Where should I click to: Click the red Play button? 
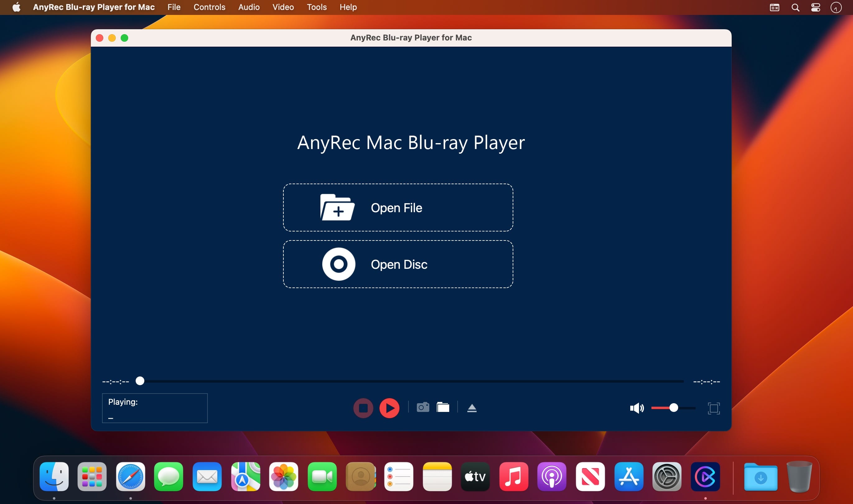pyautogui.click(x=389, y=408)
